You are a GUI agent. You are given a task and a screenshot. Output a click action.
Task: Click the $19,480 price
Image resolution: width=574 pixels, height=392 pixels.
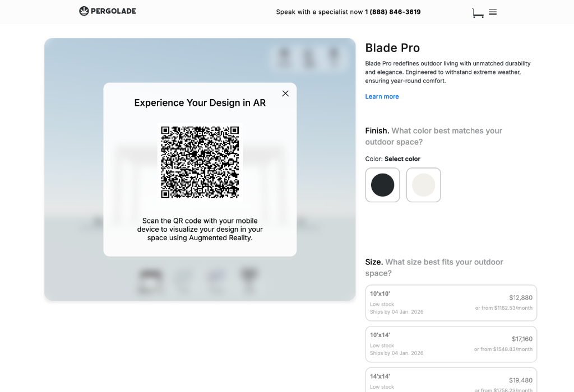(x=521, y=380)
